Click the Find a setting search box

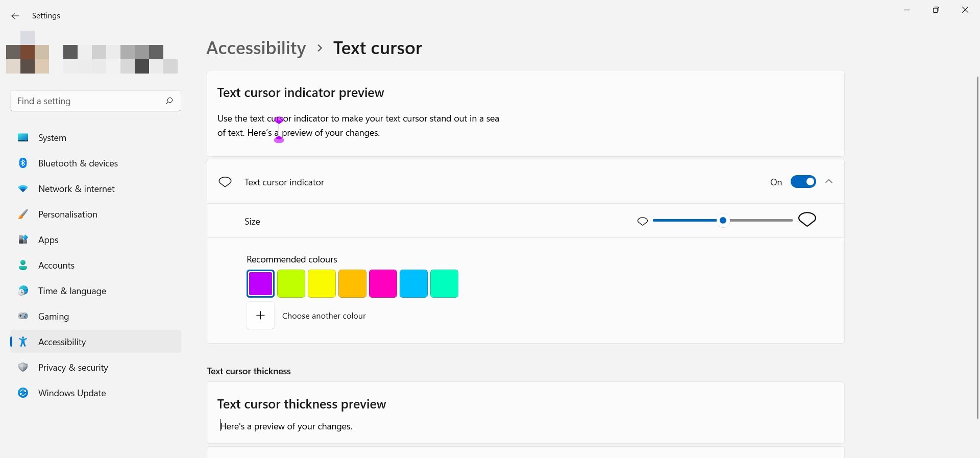pyautogui.click(x=87, y=101)
